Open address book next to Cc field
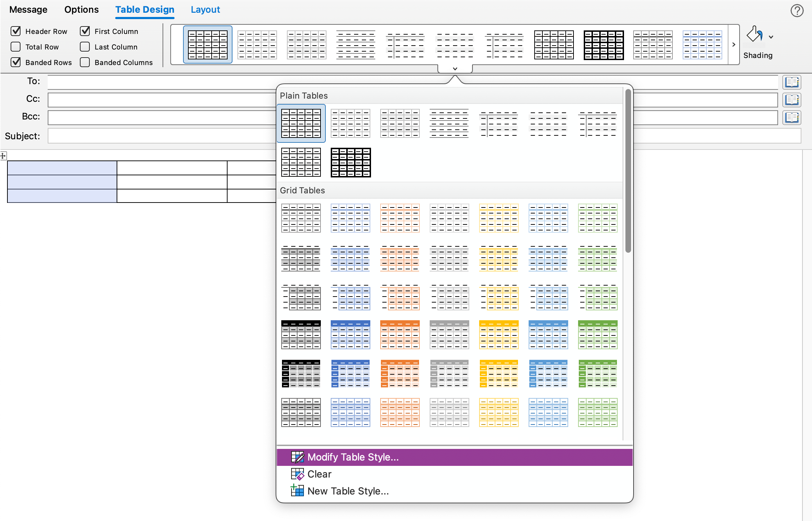Screen dimensions: 812x521 pyautogui.click(x=792, y=100)
